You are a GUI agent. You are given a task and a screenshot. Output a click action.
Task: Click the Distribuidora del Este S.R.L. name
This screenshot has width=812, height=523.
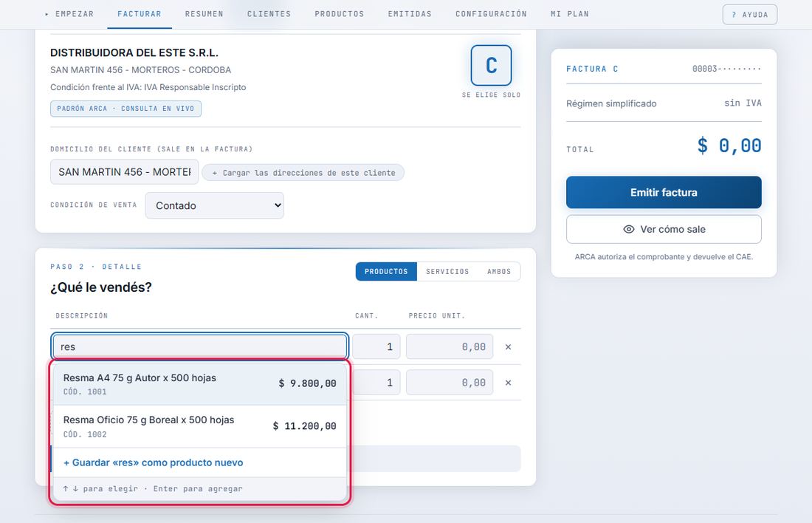(x=134, y=52)
